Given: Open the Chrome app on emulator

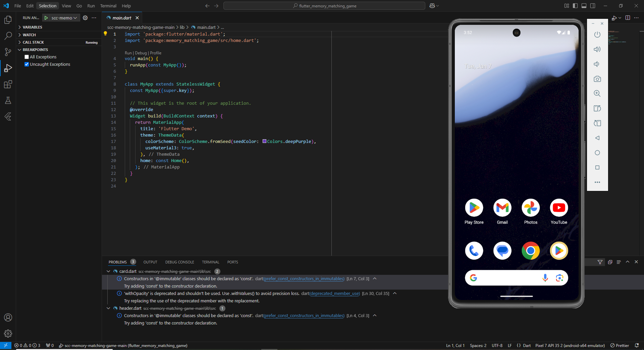Looking at the screenshot, I should click(x=531, y=251).
